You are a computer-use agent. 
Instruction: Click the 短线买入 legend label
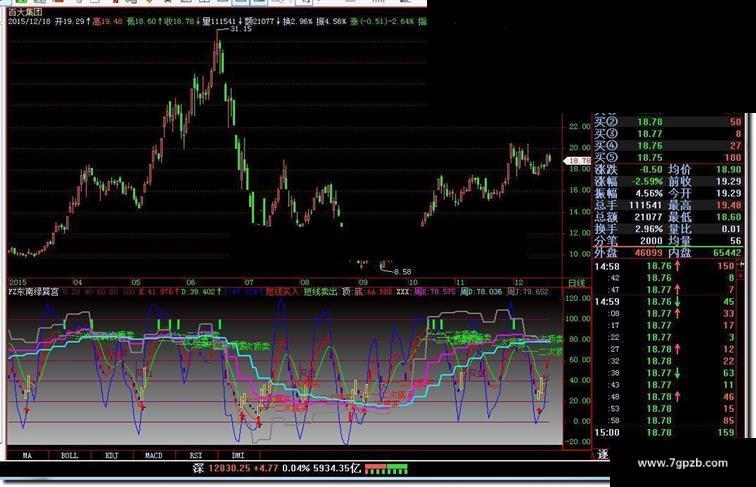tap(283, 292)
